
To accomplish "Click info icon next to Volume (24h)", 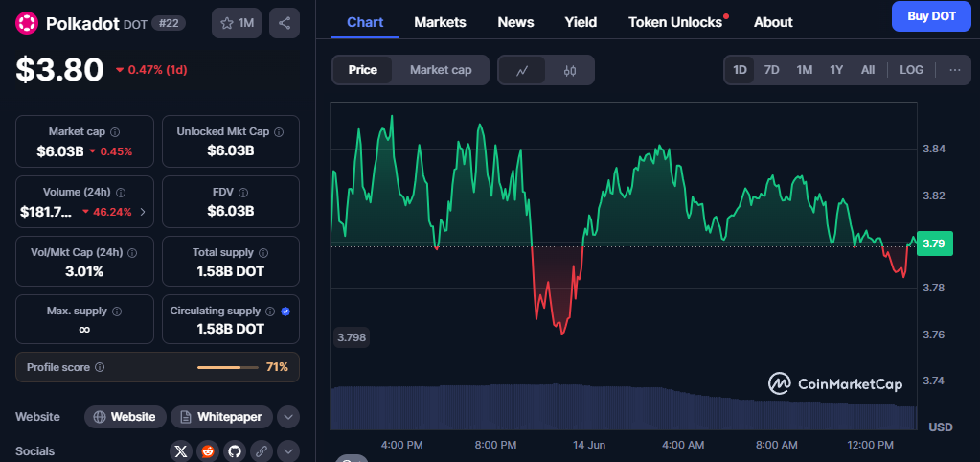I will [121, 193].
